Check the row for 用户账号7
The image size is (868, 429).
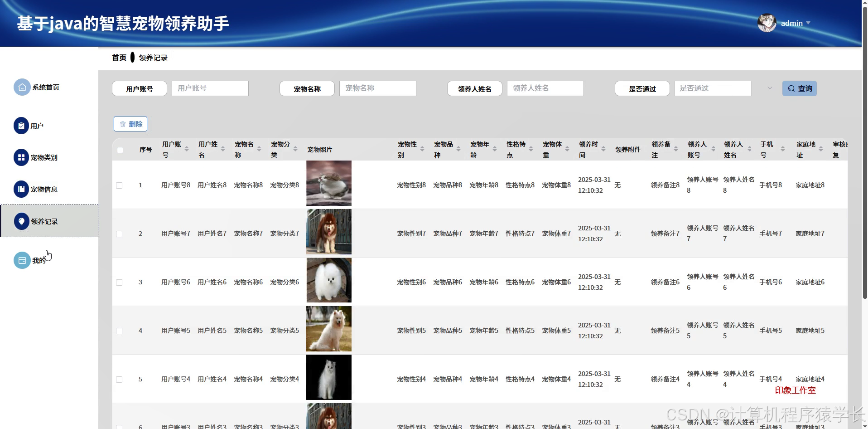[119, 234]
